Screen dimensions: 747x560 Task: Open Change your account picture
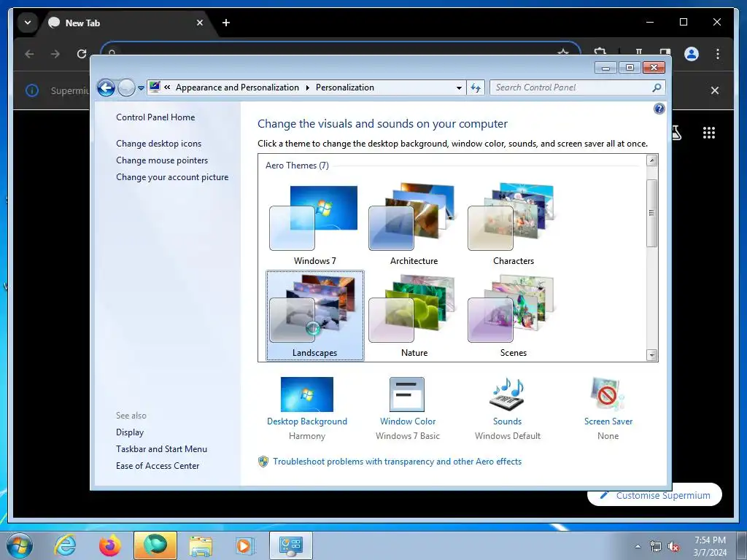(172, 177)
